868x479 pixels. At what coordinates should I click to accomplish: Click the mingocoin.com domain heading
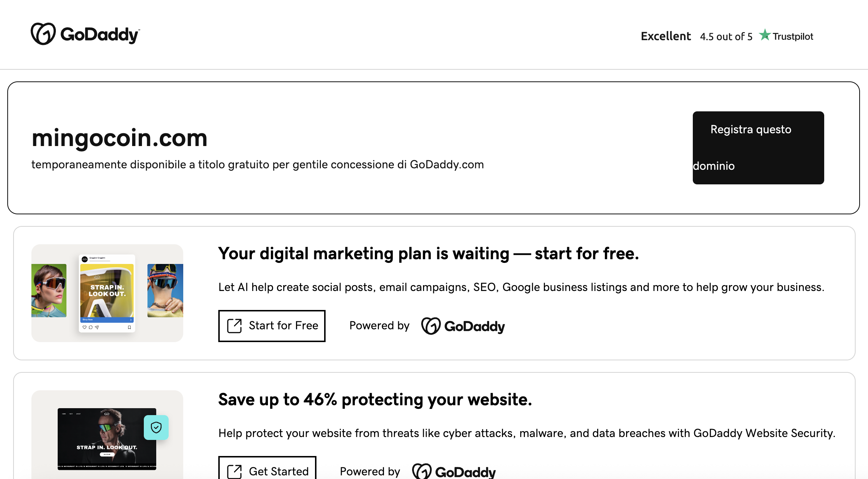119,138
